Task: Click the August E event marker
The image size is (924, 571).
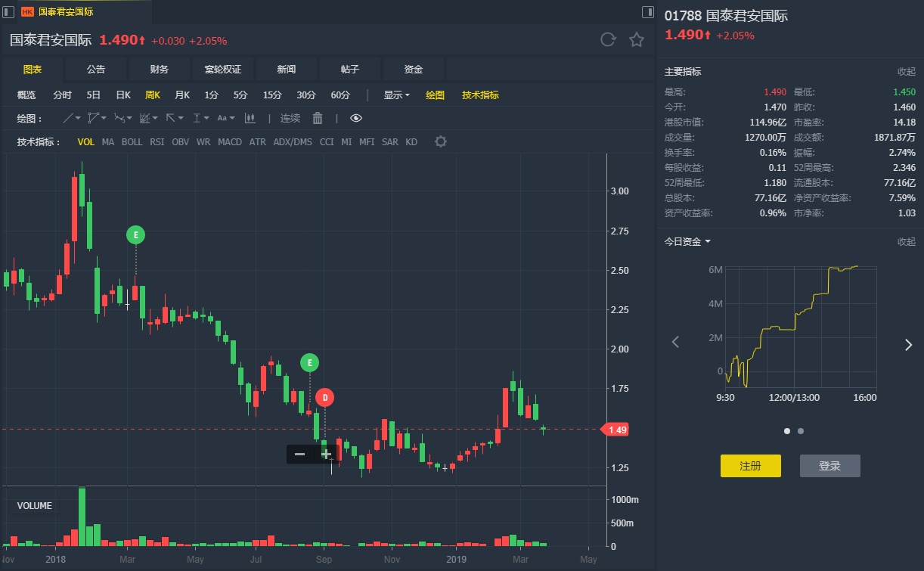Action: point(309,363)
